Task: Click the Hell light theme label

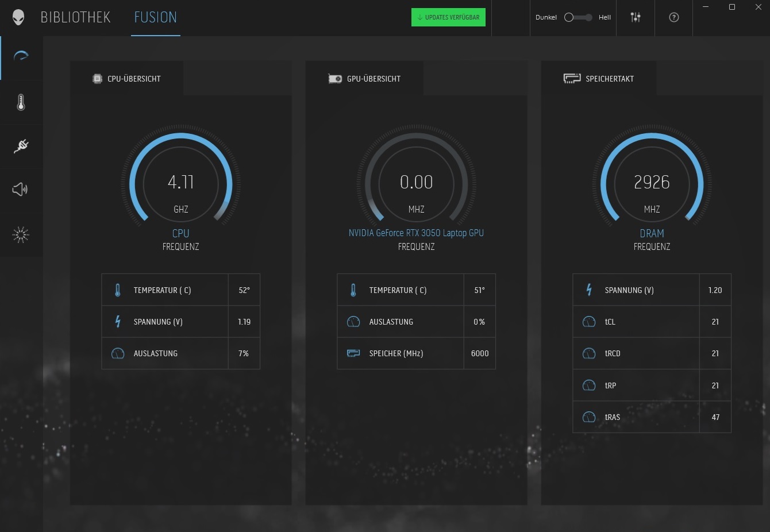Action: 605,17
